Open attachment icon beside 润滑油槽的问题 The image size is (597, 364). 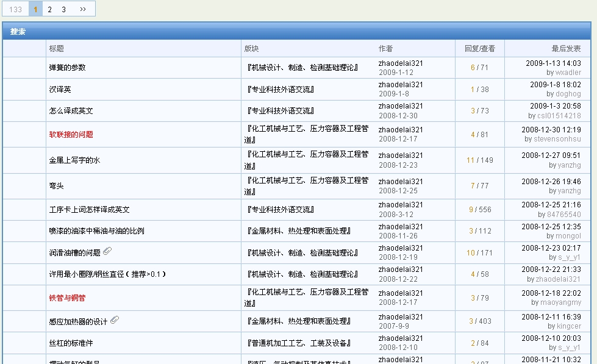point(107,251)
